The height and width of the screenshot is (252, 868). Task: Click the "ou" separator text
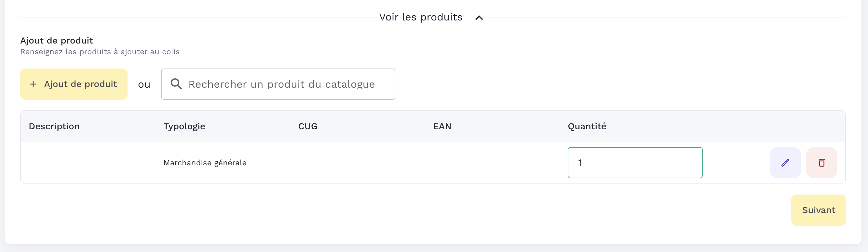click(x=144, y=84)
